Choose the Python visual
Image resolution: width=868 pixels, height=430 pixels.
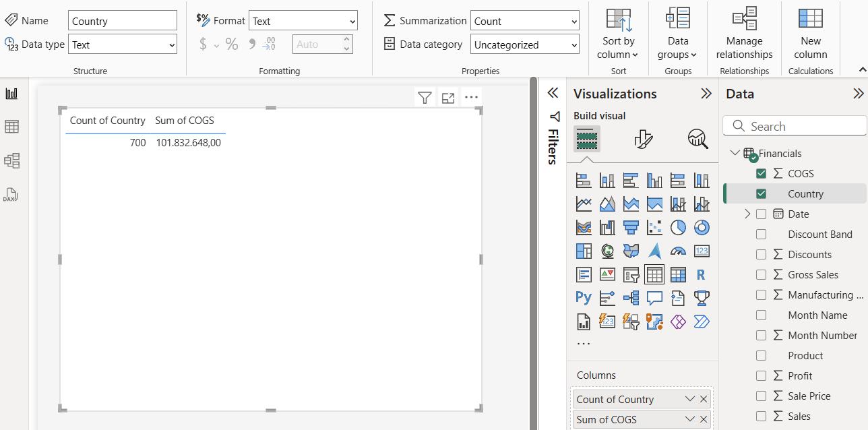click(584, 298)
